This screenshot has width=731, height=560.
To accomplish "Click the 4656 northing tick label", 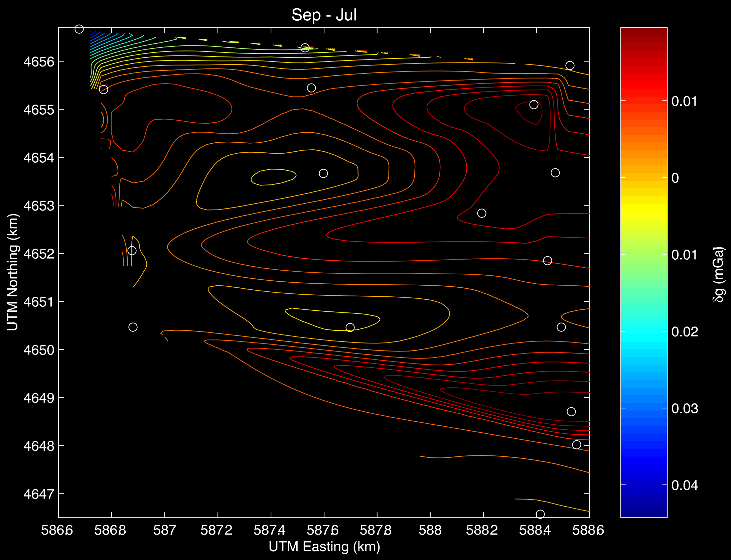I will point(39,62).
